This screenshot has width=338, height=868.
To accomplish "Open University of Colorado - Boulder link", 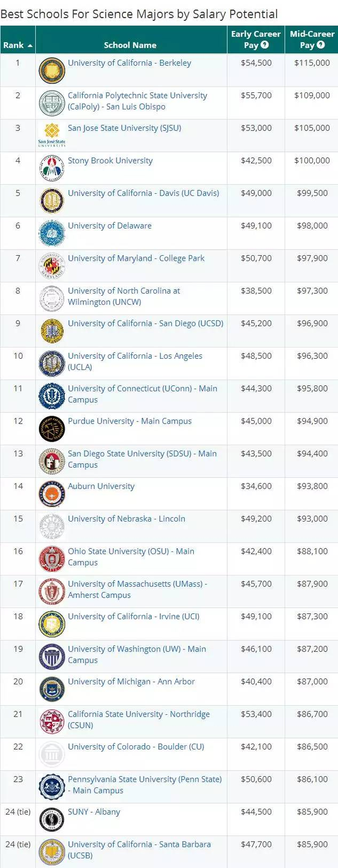I will pos(136,746).
